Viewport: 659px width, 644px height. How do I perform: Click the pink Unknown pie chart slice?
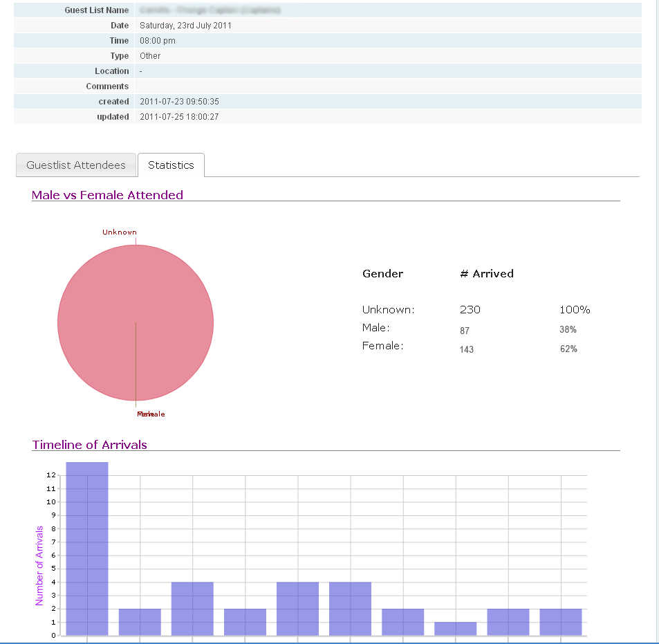point(136,322)
